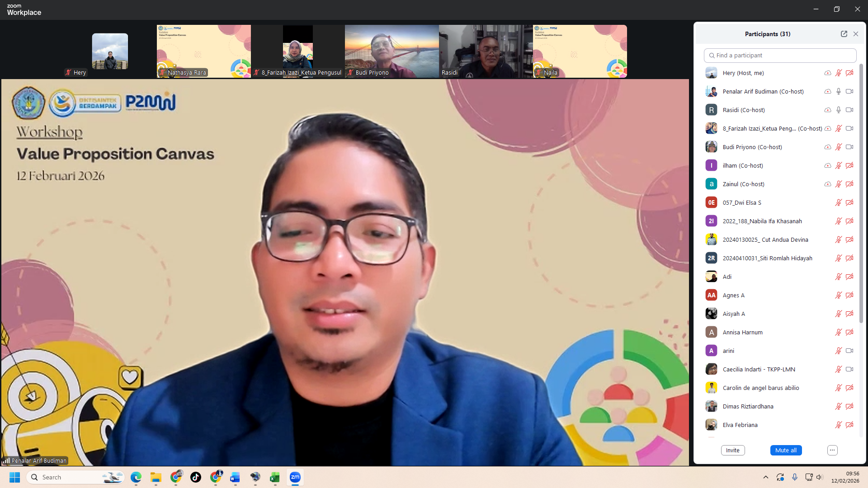Click Caecilia Indarti's video camera icon

pyautogui.click(x=849, y=369)
